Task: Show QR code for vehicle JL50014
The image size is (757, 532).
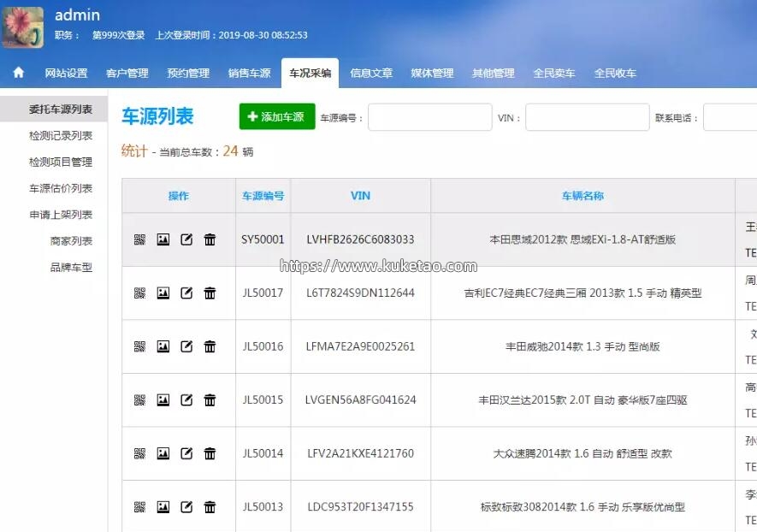Action: click(140, 453)
